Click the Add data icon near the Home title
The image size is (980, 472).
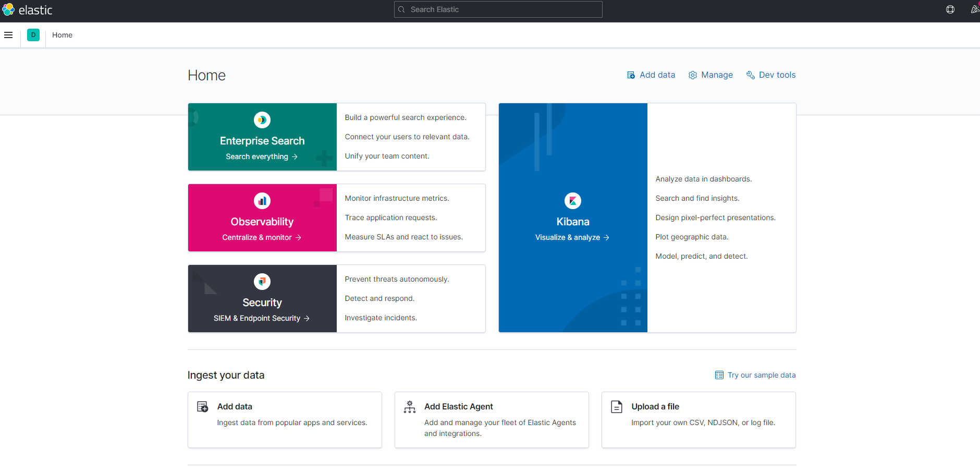631,75
